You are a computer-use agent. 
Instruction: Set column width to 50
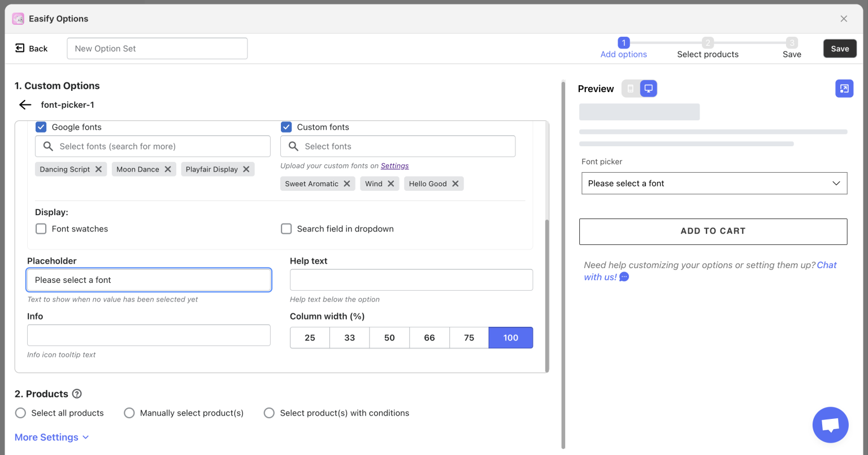(x=389, y=338)
